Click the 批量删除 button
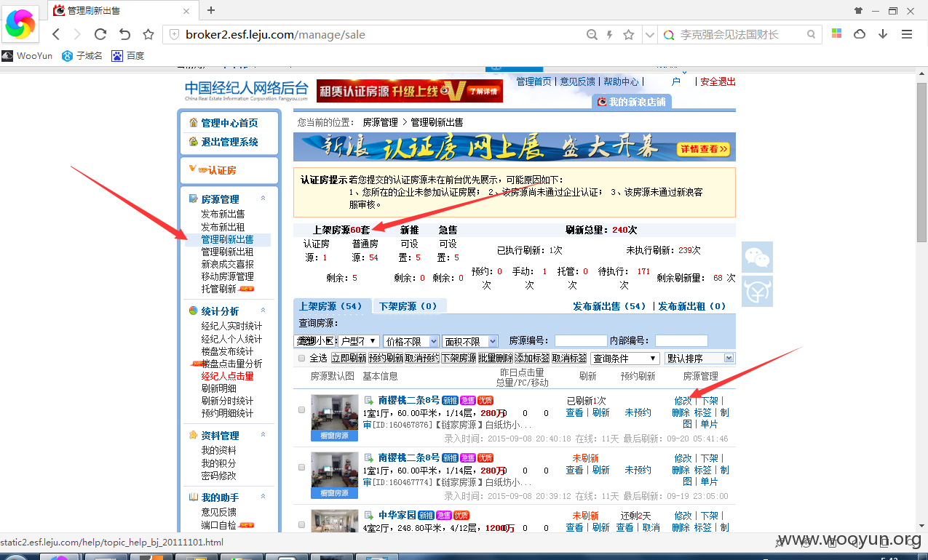The width and height of the screenshot is (928, 560). [x=495, y=359]
